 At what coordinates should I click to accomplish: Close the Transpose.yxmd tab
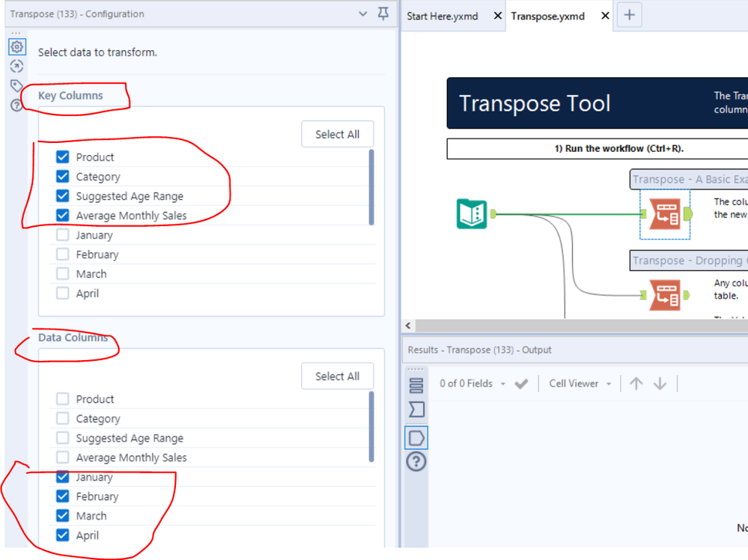(605, 16)
